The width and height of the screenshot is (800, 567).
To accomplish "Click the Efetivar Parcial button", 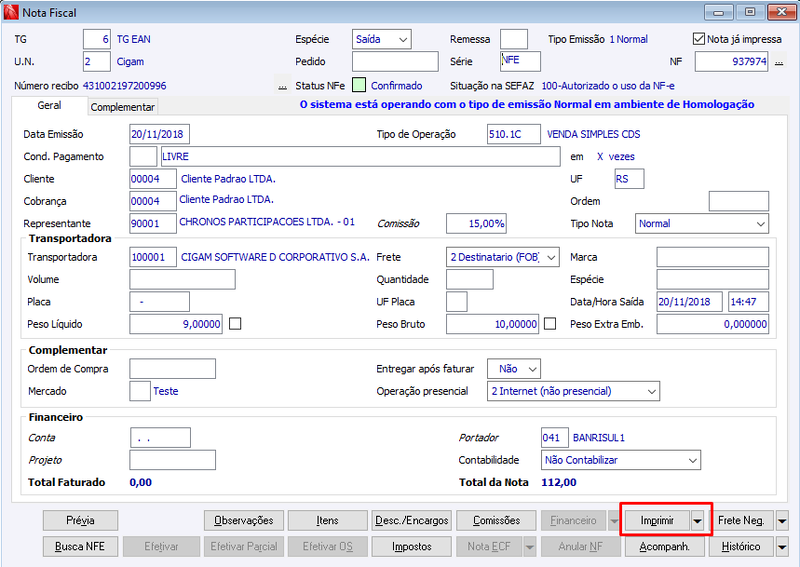I will click(x=244, y=547).
